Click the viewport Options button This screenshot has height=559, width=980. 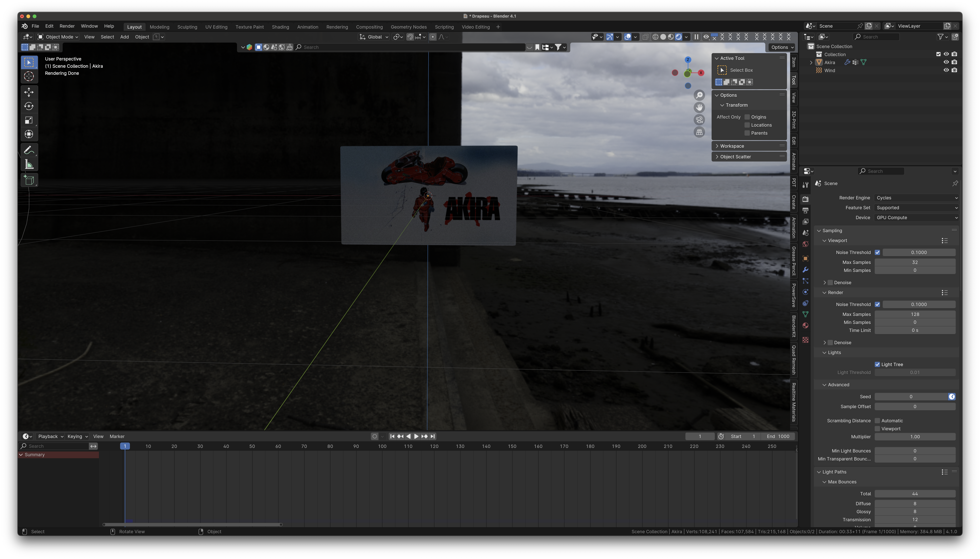pos(782,47)
